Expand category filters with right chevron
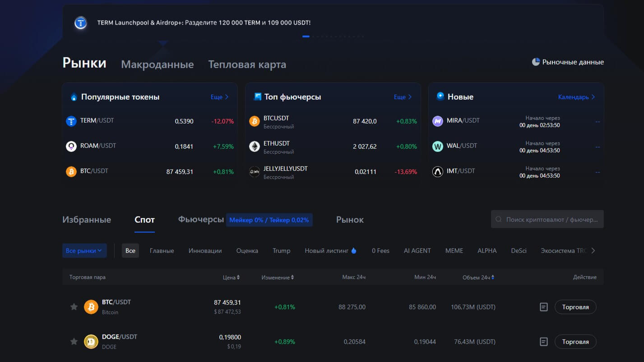Viewport: 644px width, 362px height. click(593, 251)
